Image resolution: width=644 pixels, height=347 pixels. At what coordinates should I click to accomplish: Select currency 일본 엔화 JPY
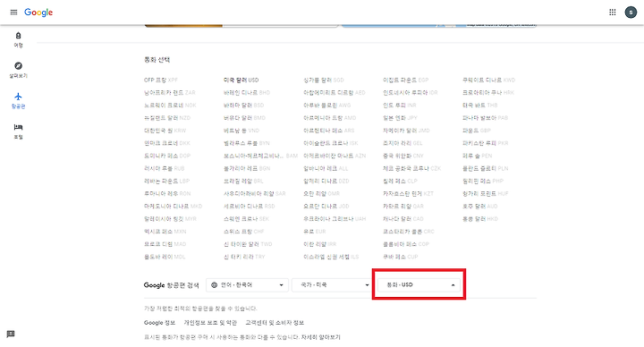(x=400, y=118)
